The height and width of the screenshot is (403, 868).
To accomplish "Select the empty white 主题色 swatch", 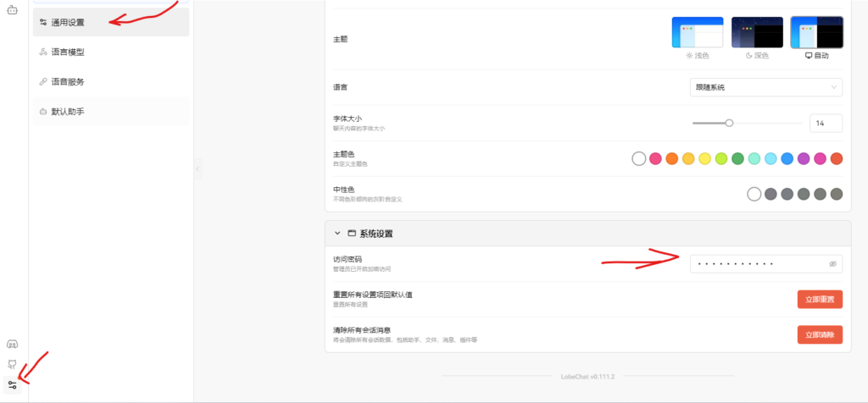I will click(639, 158).
